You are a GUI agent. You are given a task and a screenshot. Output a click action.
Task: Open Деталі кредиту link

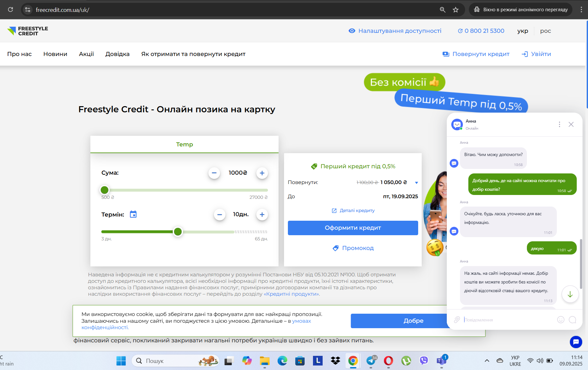click(353, 210)
